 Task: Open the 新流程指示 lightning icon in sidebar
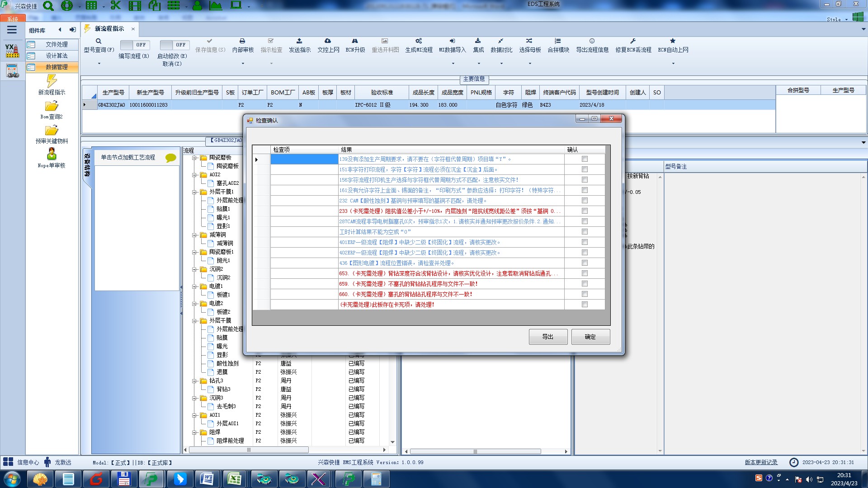point(52,81)
